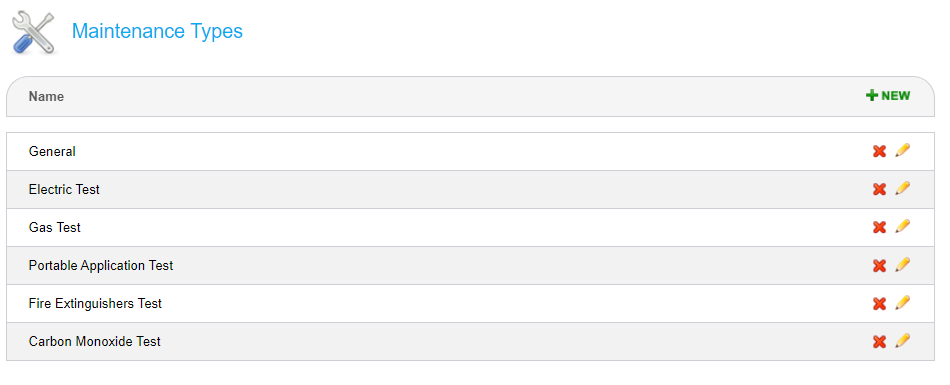
Task: Click the Maintenance Types heading
Action: pos(157,31)
